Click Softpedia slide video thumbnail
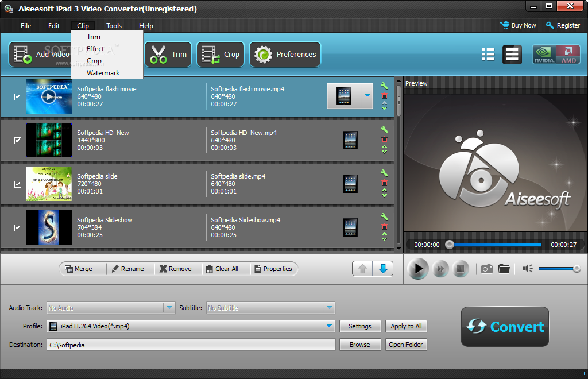 click(x=49, y=184)
